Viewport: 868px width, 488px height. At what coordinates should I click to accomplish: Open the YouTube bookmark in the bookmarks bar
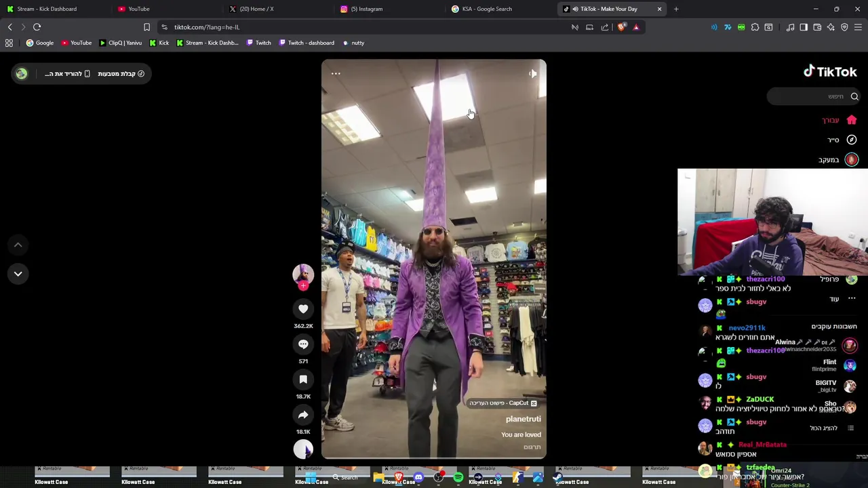[76, 43]
